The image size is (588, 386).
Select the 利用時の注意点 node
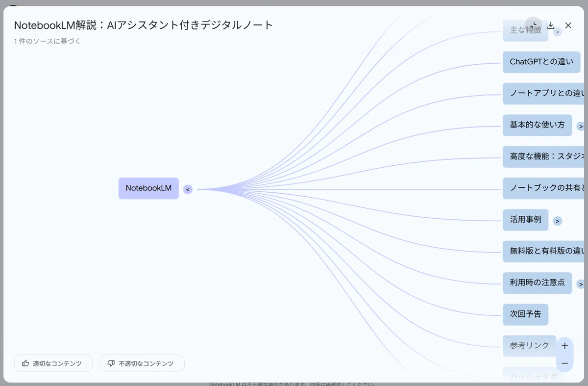coord(537,283)
